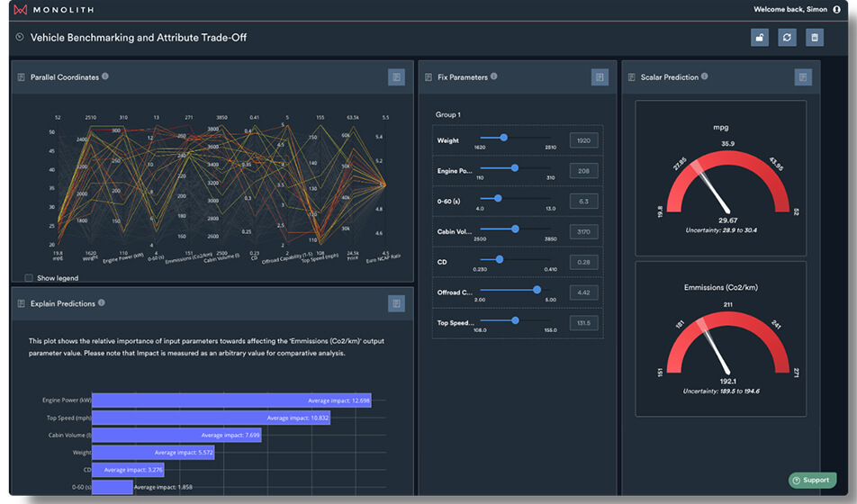The height and width of the screenshot is (504, 857).
Task: Click mpg 'Uncertainty: 28.9 to 30.4' text
Action: (x=721, y=230)
